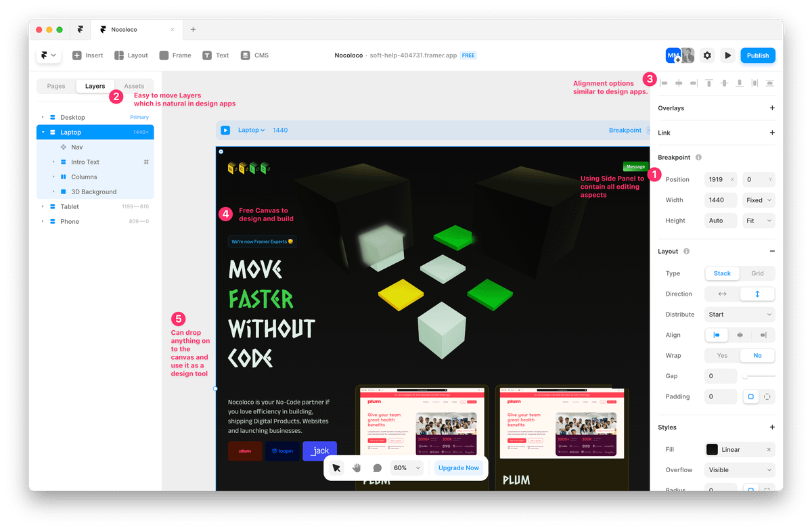Viewport: 812px width, 529px height.
Task: Open the Framer main menu logo dropdown
Action: click(49, 55)
